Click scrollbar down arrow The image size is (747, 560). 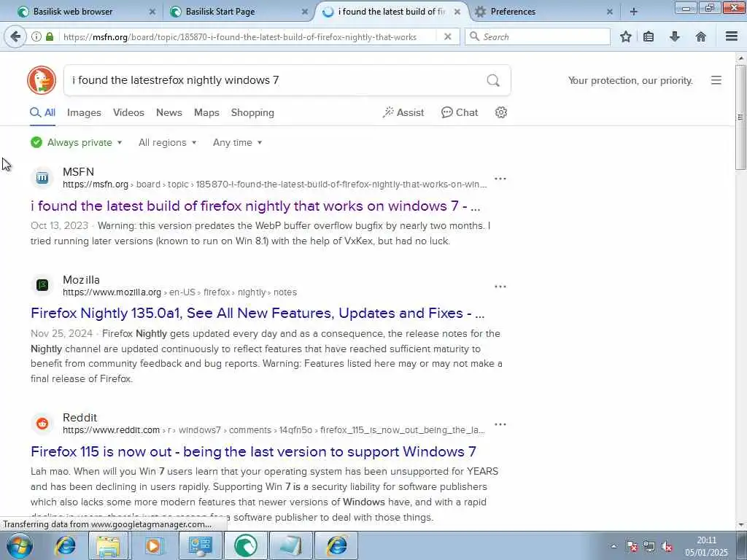coord(740,525)
